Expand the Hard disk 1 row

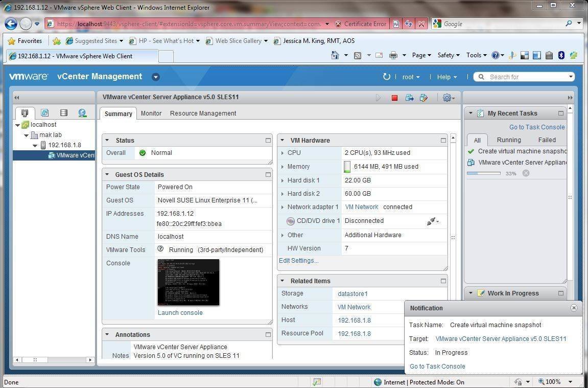[283, 180]
